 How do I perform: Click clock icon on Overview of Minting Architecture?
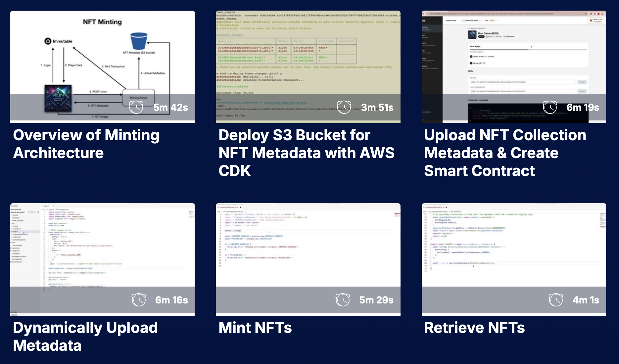pos(136,107)
